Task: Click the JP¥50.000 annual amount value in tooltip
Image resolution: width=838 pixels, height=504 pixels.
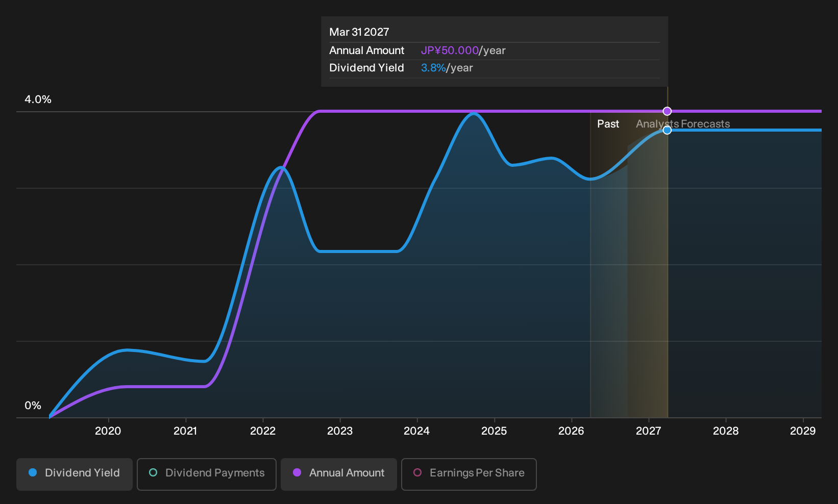Action: pyautogui.click(x=450, y=51)
